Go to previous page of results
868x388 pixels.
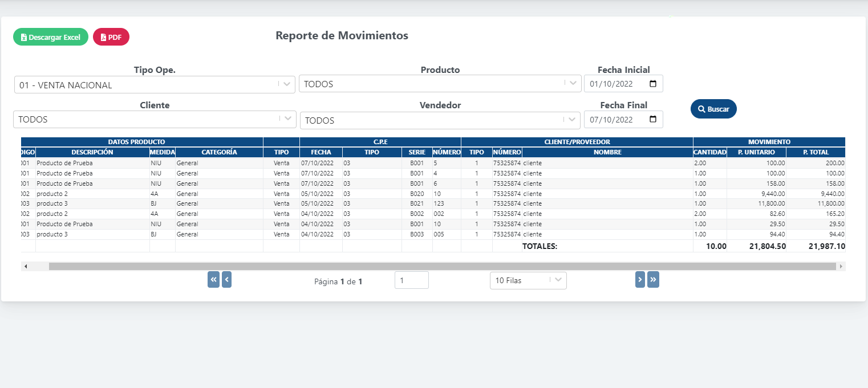point(226,280)
